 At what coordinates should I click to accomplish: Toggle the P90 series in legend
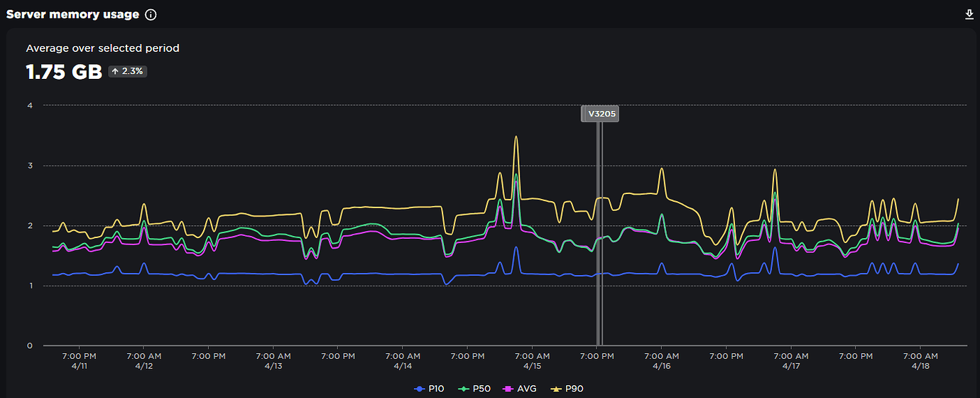(567, 389)
